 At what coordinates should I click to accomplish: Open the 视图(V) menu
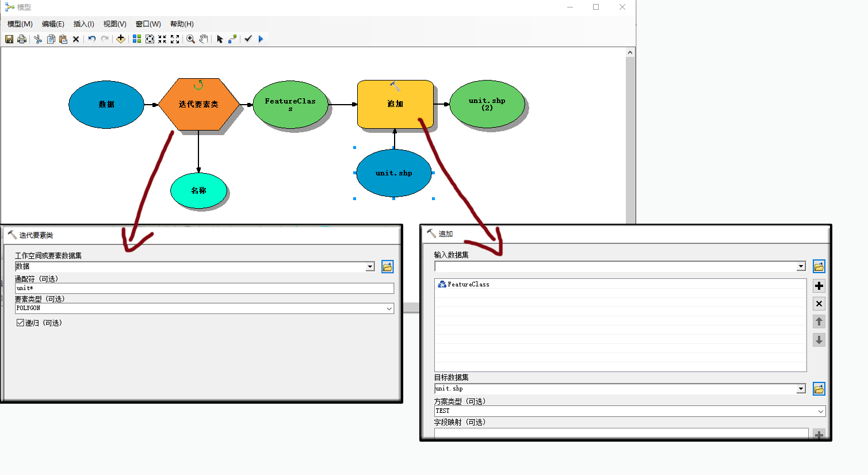115,24
